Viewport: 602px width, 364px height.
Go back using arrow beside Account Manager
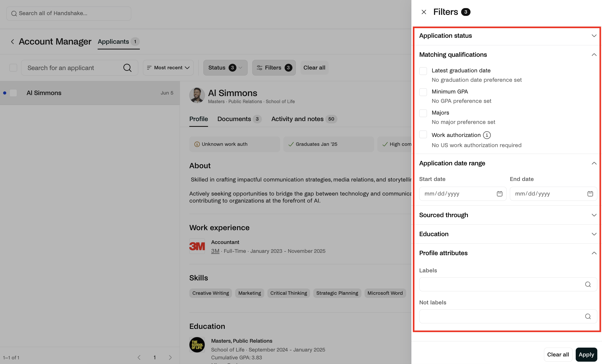(x=12, y=42)
